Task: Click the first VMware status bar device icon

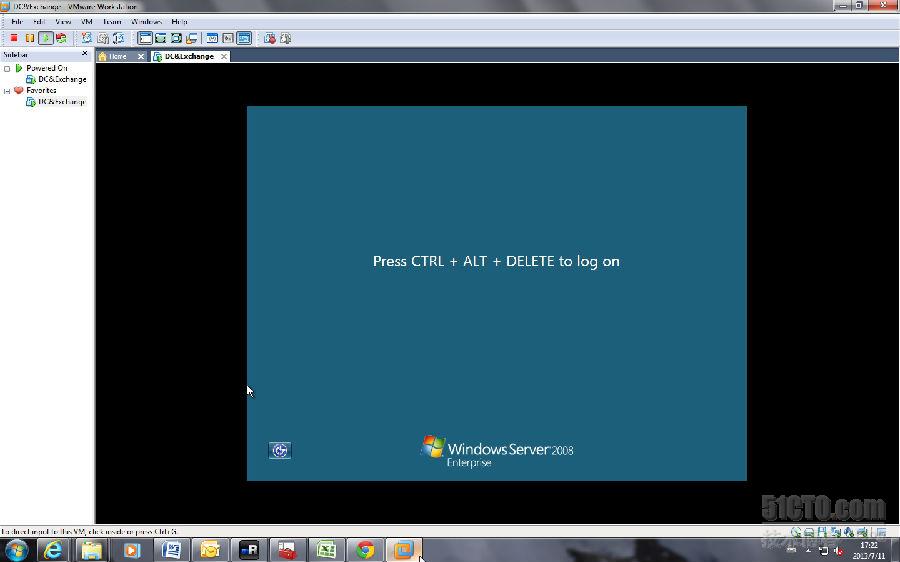Action: [796, 532]
